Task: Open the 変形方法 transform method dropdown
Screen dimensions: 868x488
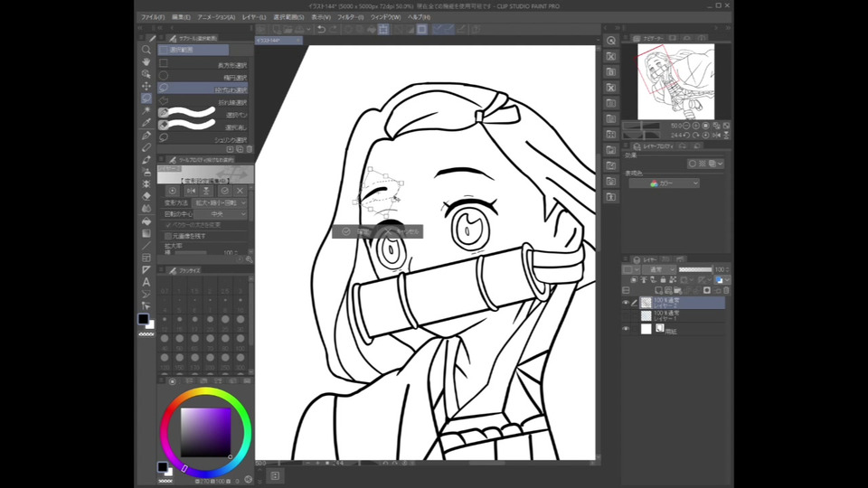Action: coord(219,203)
